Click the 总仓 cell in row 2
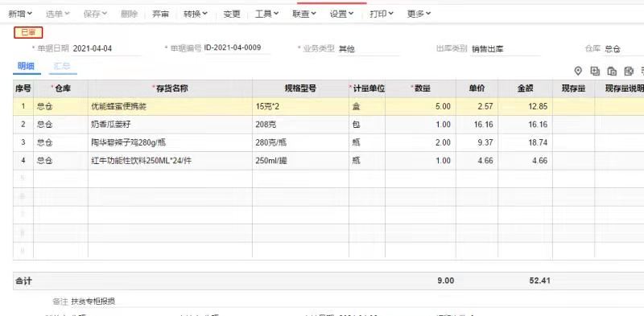Screen dimensions: 644x316 (61, 125)
